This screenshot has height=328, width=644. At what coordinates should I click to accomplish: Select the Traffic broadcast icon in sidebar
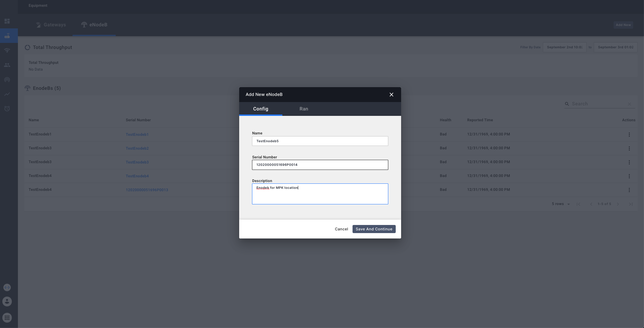(7, 80)
